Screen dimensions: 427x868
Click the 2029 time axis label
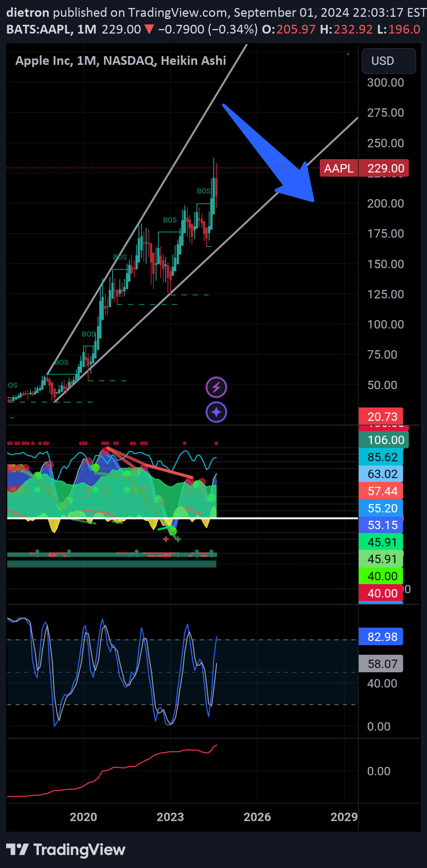click(344, 817)
